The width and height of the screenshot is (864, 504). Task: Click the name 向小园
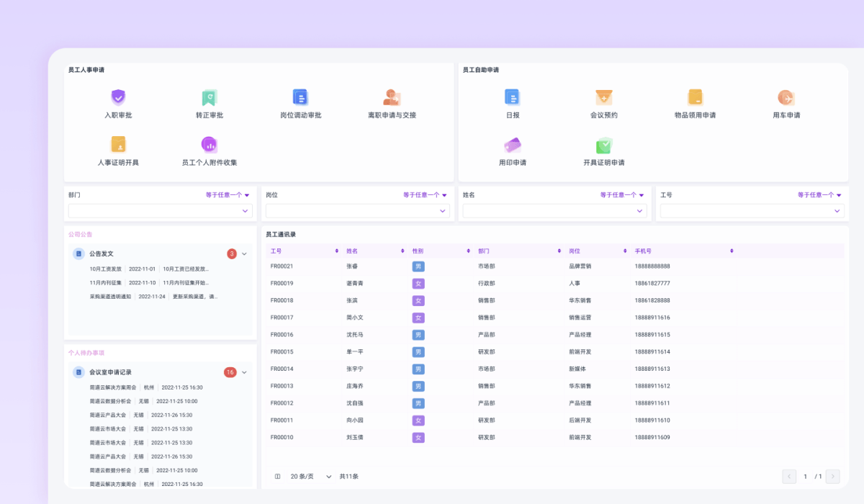[354, 420]
